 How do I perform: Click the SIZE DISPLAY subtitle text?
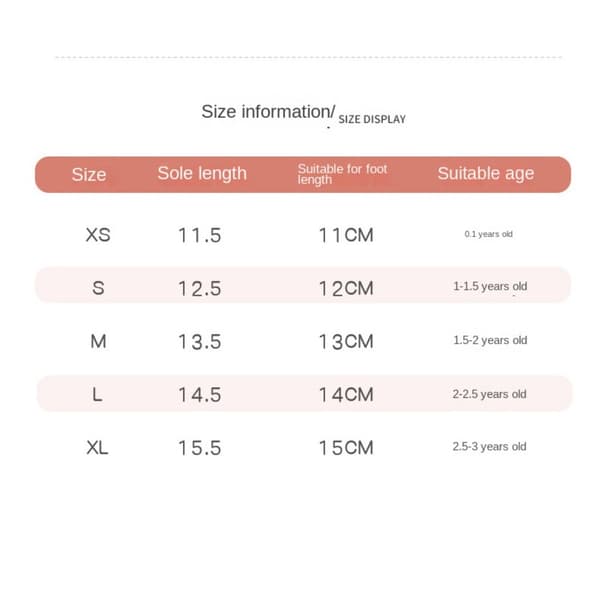tap(372, 119)
